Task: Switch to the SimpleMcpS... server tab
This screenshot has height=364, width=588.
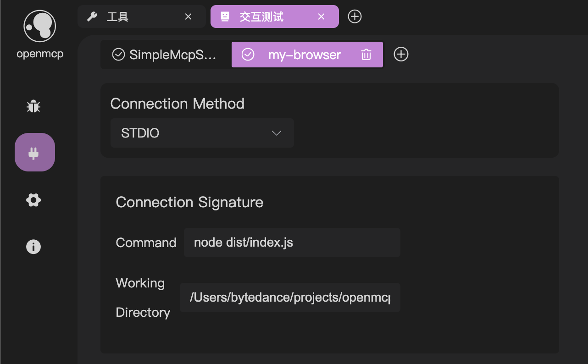Action: click(172, 55)
